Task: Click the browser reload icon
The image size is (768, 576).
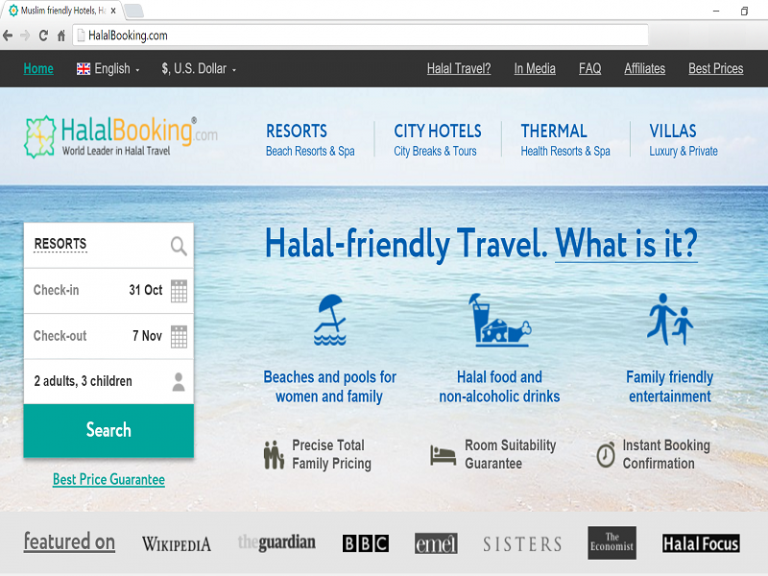Action: pyautogui.click(x=44, y=36)
